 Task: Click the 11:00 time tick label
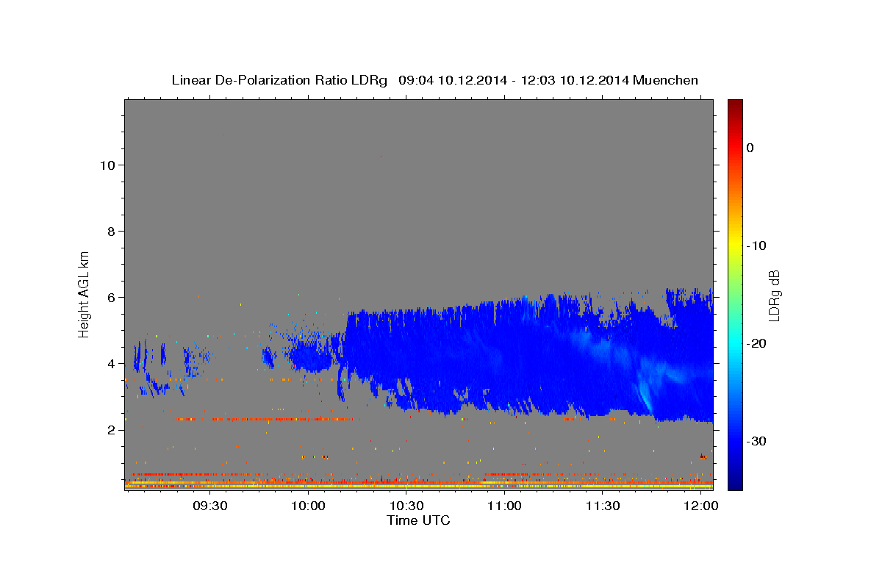pos(504,506)
